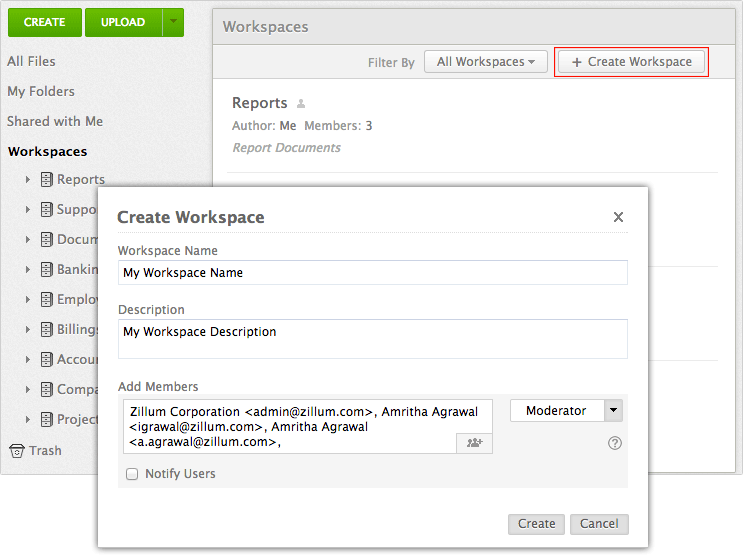Viewport: 744px width, 556px height.
Task: Enable the Notify Users checkbox
Action: coord(132,474)
